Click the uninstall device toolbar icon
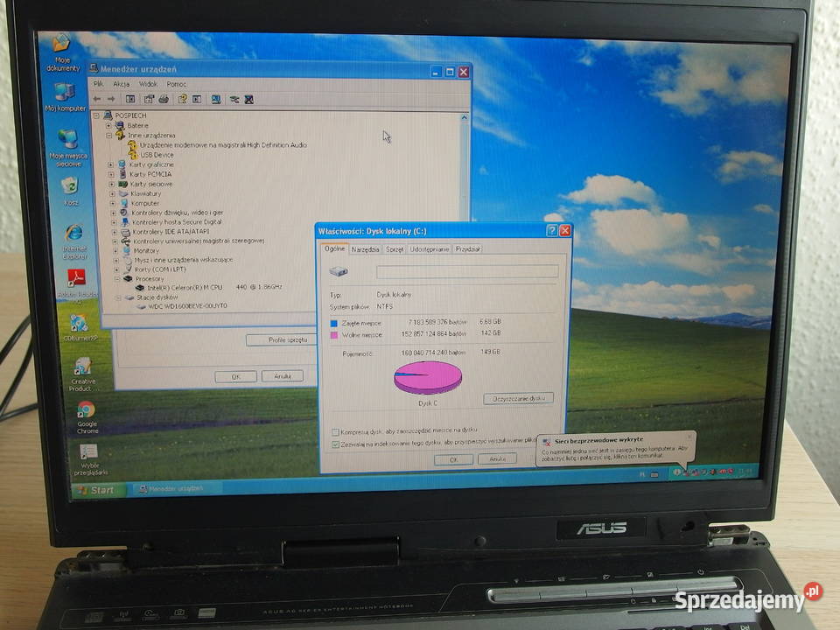Viewport: 840px width, 630px height. click(x=249, y=99)
